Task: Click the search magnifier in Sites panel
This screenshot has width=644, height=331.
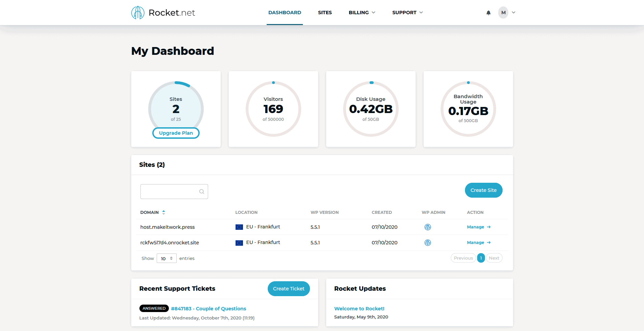Action: coord(201,192)
